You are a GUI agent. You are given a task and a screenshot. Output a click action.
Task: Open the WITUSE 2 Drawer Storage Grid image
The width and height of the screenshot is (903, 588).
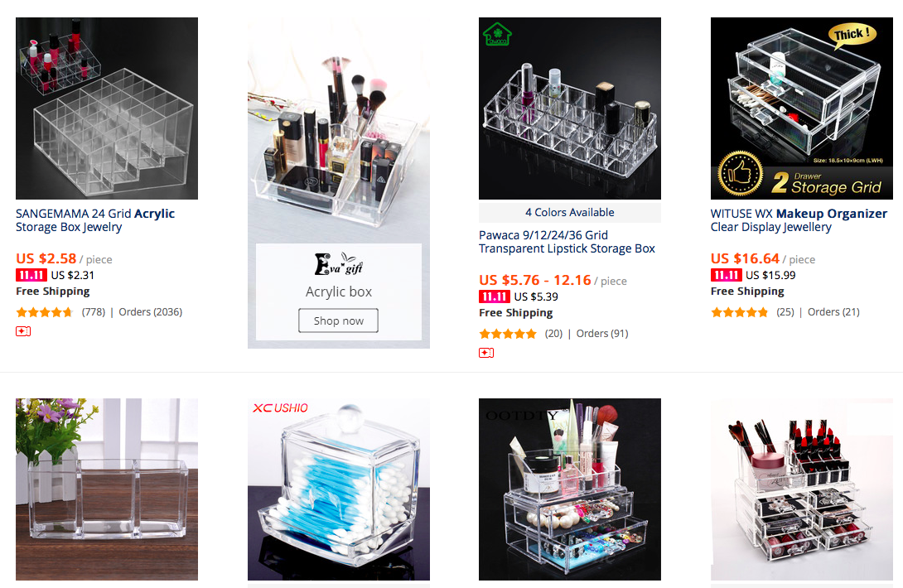pos(802,108)
